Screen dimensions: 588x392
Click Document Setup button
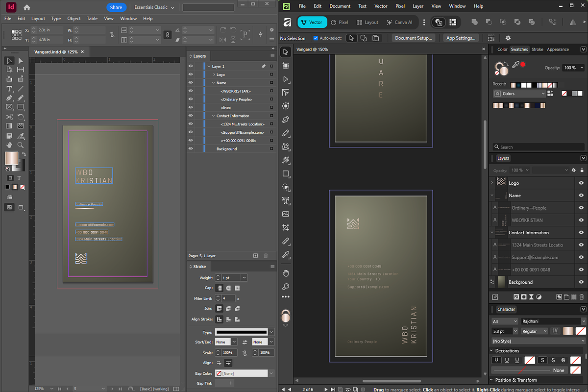414,38
